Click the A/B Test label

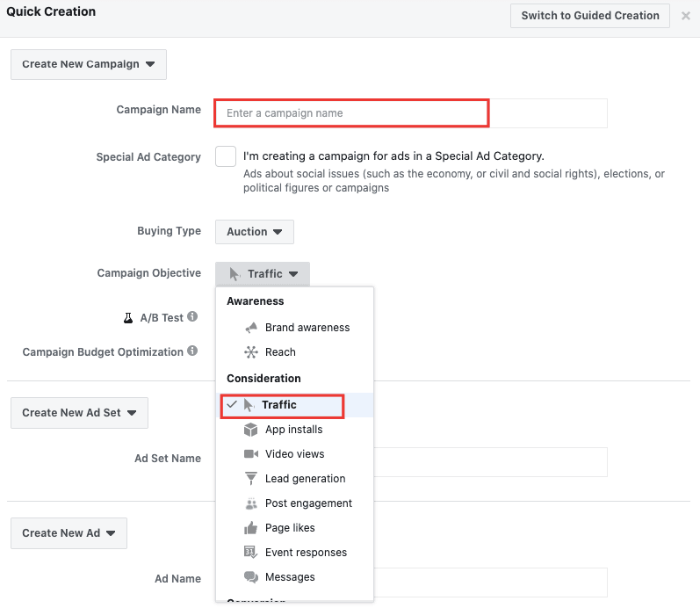[x=162, y=318]
